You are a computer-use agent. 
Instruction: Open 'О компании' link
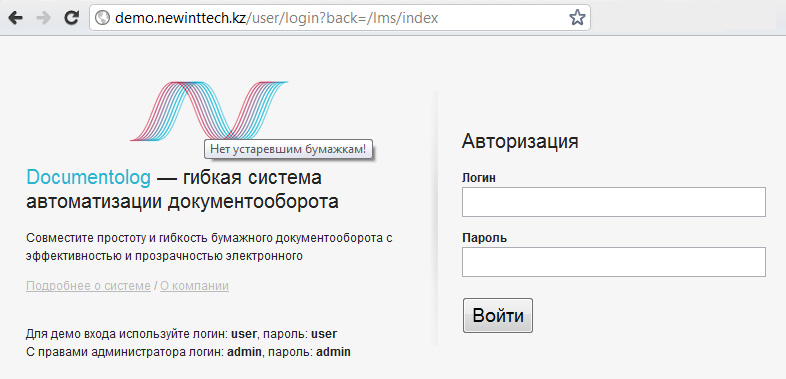pyautogui.click(x=194, y=286)
